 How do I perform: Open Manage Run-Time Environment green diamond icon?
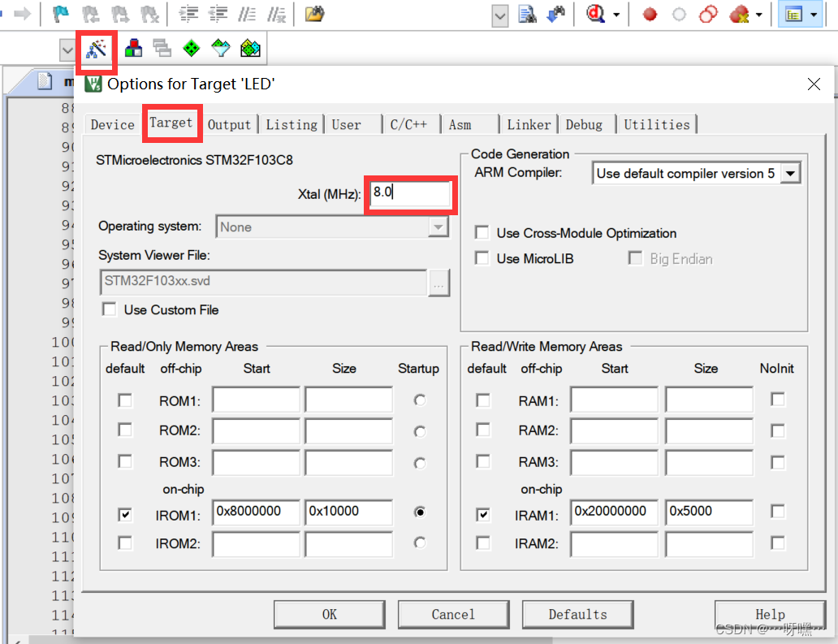pyautogui.click(x=192, y=49)
